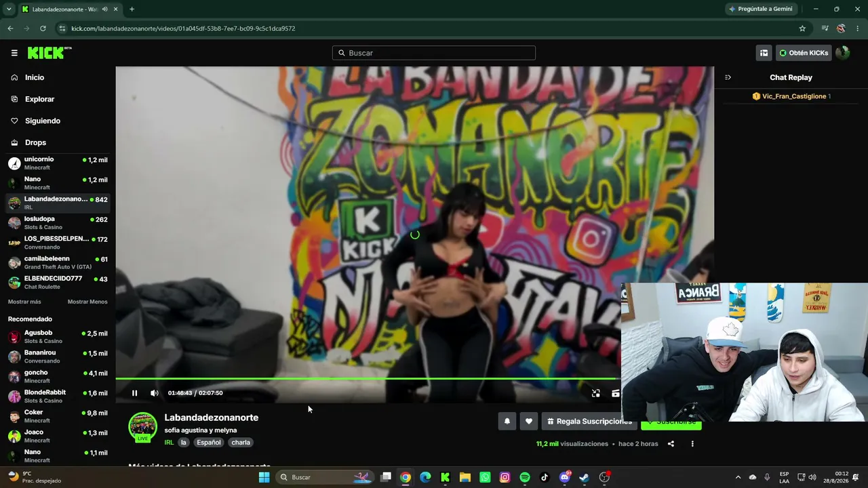Go back in the browser
Image resolution: width=868 pixels, height=488 pixels.
[x=10, y=28]
